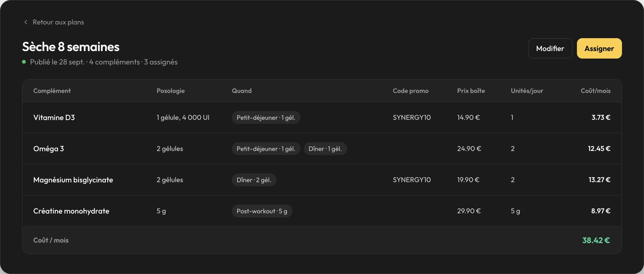
Task: Click the 1 gélule, 4 000 UI dosage
Action: [x=183, y=117]
